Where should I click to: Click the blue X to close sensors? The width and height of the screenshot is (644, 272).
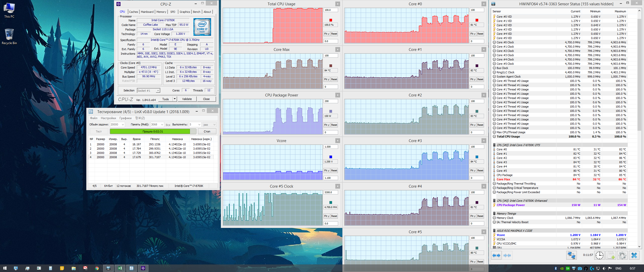pyautogui.click(x=634, y=255)
